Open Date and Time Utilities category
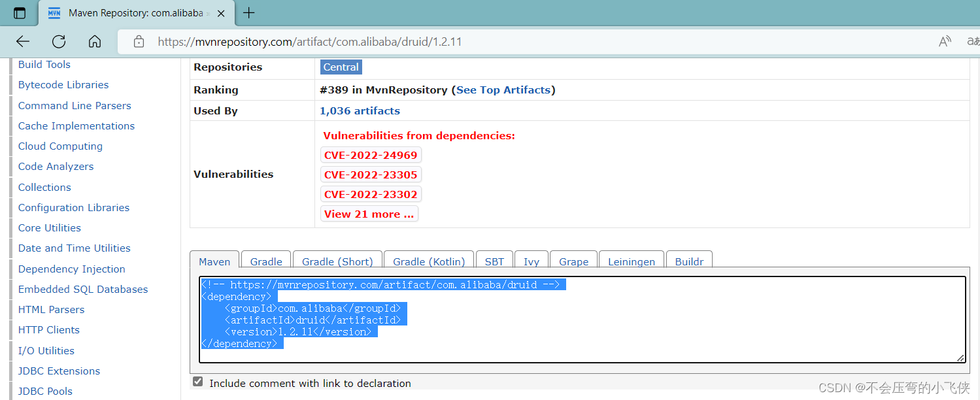 (x=75, y=248)
